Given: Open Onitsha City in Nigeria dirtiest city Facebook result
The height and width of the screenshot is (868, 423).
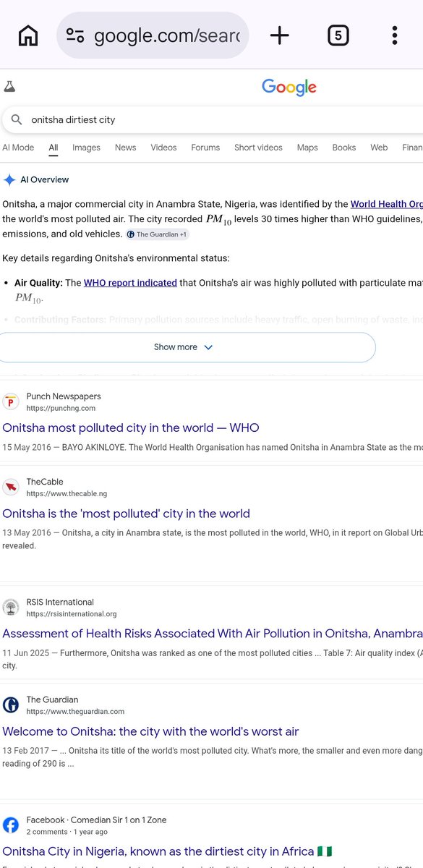Looking at the screenshot, I should [167, 851].
